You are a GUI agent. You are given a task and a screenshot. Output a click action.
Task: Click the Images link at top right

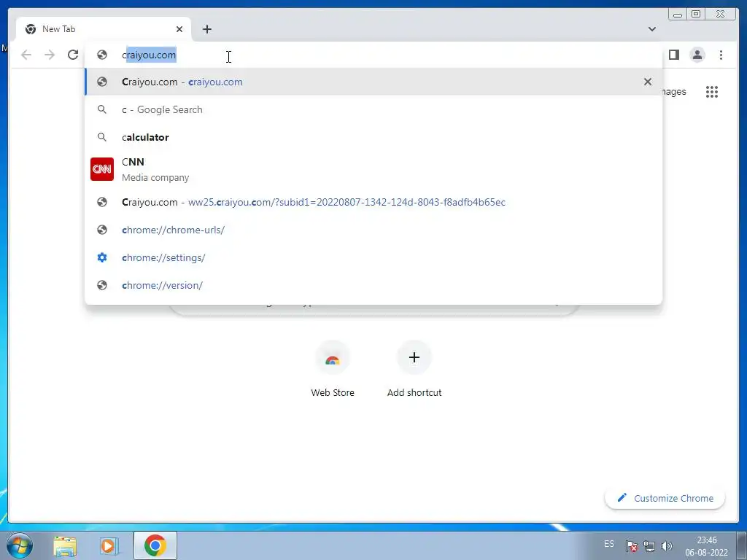coord(675,91)
